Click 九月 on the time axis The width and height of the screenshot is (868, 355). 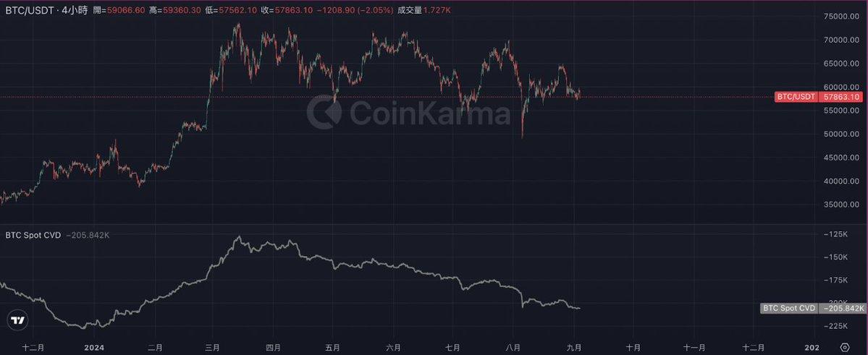coord(576,347)
